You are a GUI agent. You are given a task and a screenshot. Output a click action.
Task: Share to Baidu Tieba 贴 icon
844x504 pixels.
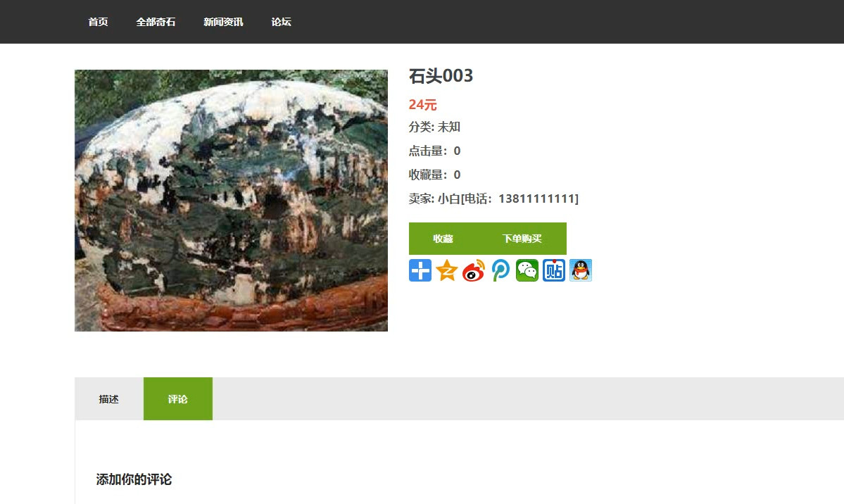(554, 270)
